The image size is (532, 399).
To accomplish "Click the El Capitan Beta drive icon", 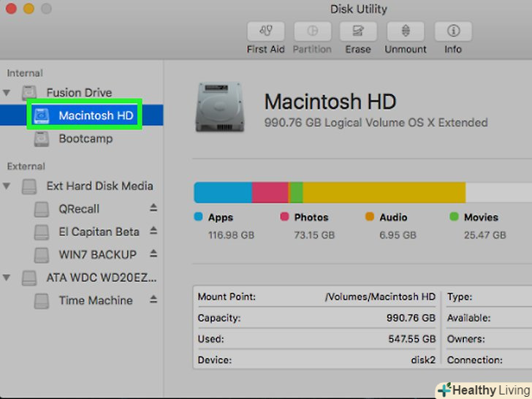I will coord(42,232).
